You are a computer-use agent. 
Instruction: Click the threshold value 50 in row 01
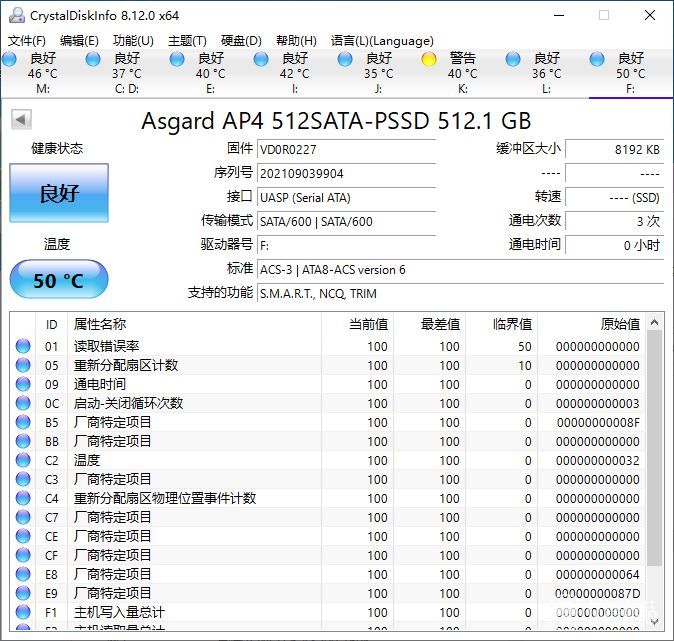pos(525,347)
